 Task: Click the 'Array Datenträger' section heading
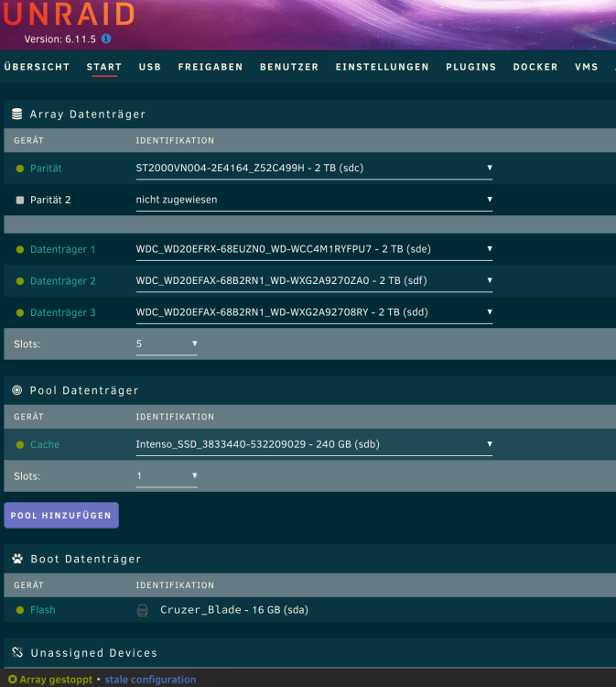[x=88, y=114]
